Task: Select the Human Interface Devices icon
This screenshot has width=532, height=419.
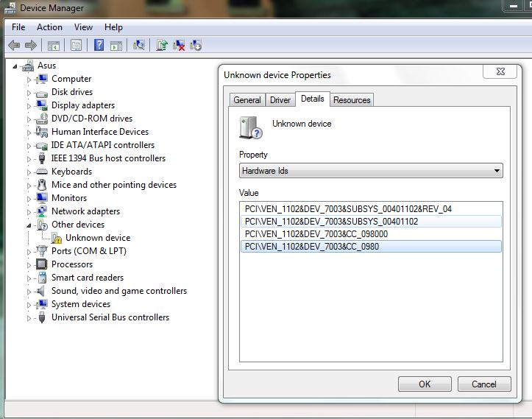Action: (x=42, y=132)
